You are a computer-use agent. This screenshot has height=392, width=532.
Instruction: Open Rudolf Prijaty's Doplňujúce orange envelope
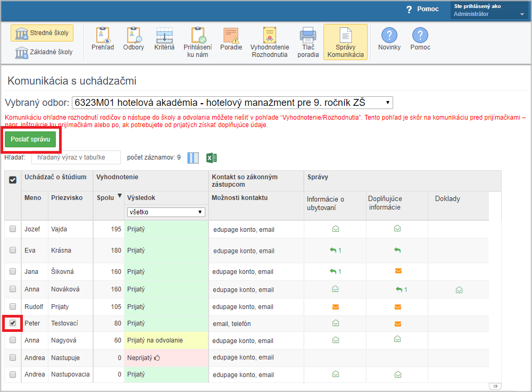[398, 307]
